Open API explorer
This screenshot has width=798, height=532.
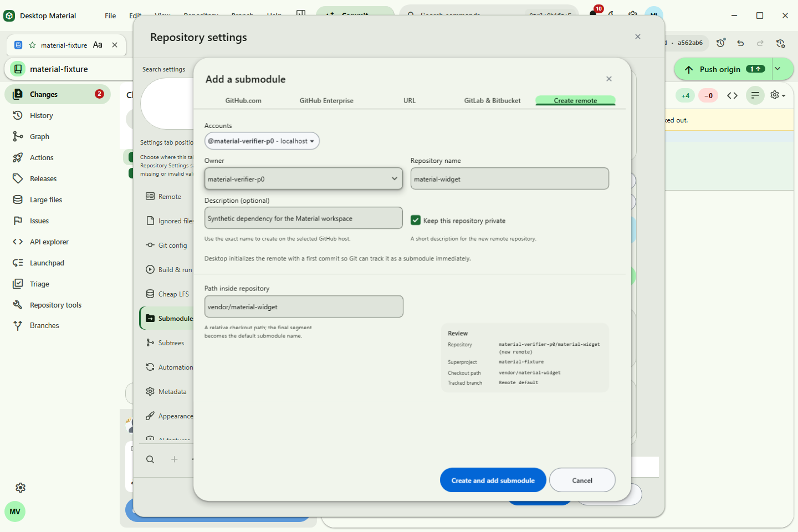point(58,242)
